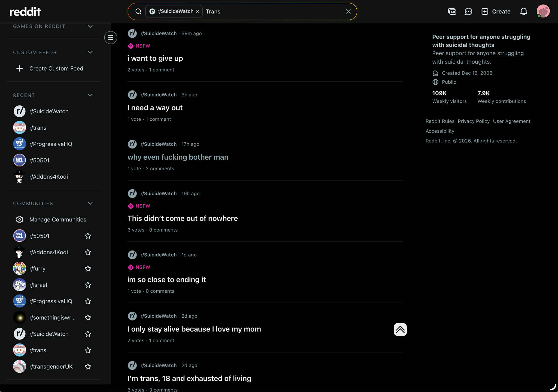This screenshot has width=558, height=392.
Task: Open the advertise icon in header
Action: (452, 11)
